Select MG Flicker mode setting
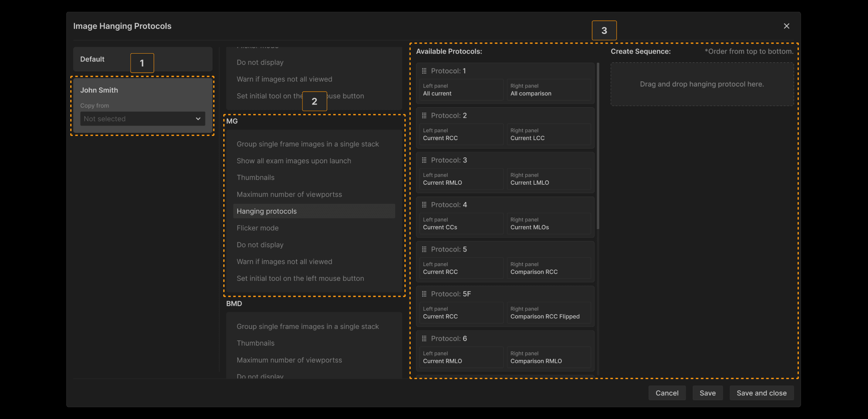Screen dimensions: 868x419 tap(258, 228)
